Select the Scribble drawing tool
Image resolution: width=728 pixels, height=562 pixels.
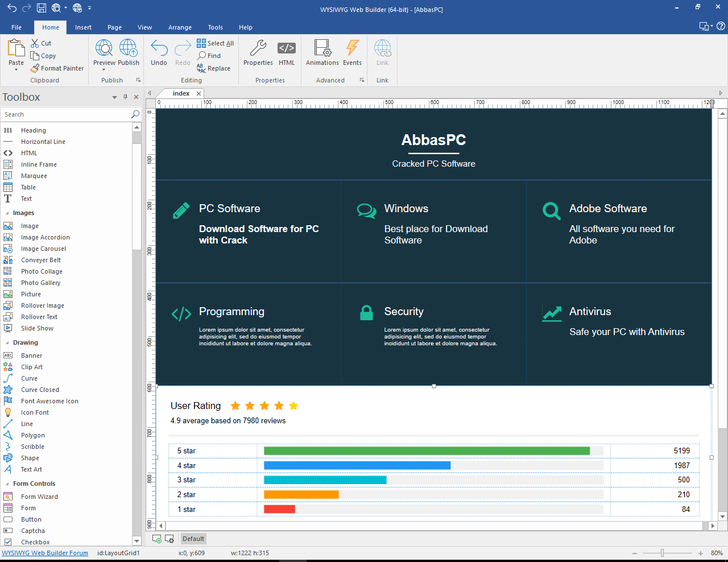point(32,447)
